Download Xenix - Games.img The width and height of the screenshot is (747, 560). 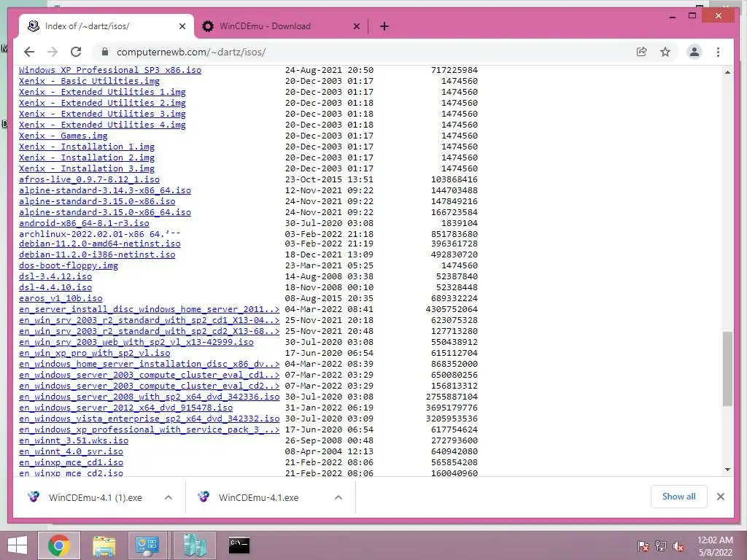pyautogui.click(x=63, y=136)
